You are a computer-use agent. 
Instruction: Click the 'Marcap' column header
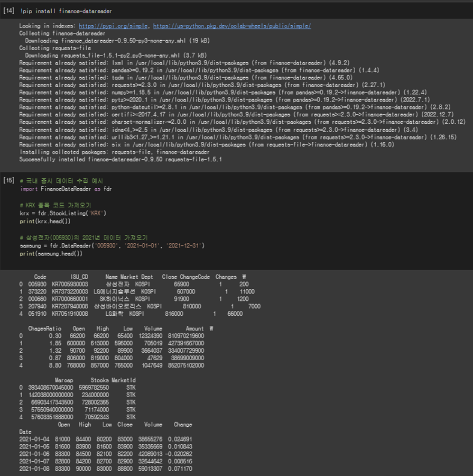pyautogui.click(x=64, y=380)
